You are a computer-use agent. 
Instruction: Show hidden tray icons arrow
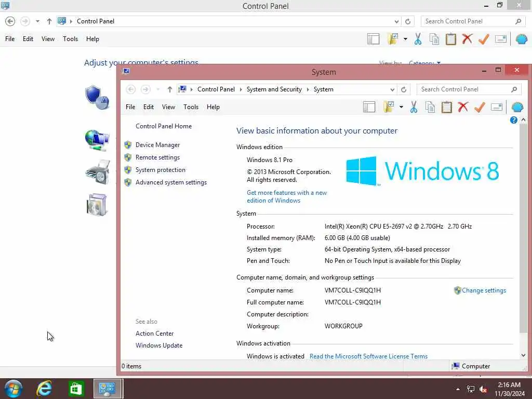coord(458,389)
